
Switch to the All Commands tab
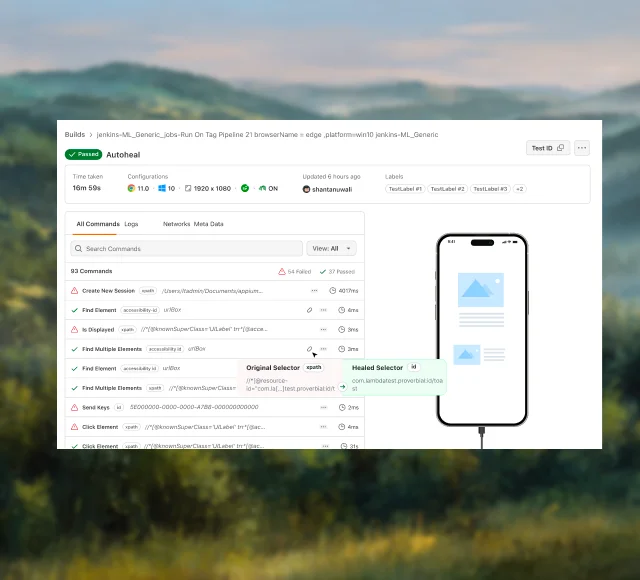click(x=98, y=224)
